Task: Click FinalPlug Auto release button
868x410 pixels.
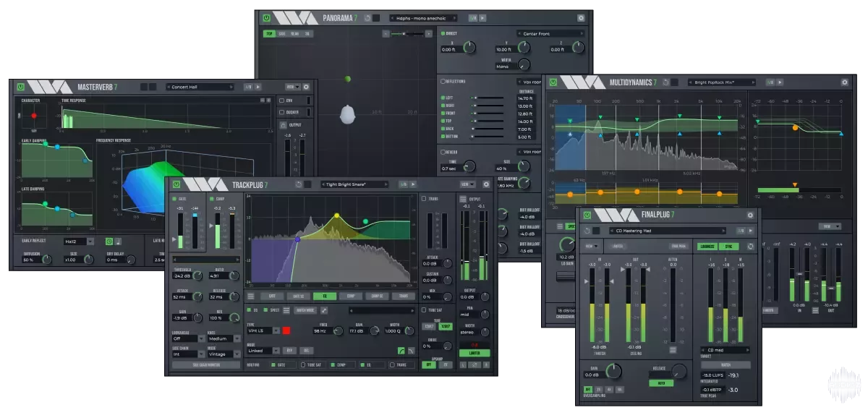Action: (660, 385)
